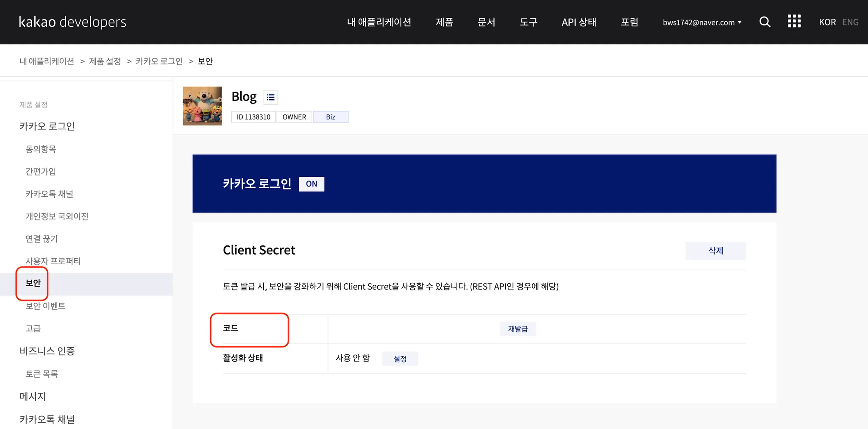
Task: Open the 제품 menu
Action: (x=445, y=22)
